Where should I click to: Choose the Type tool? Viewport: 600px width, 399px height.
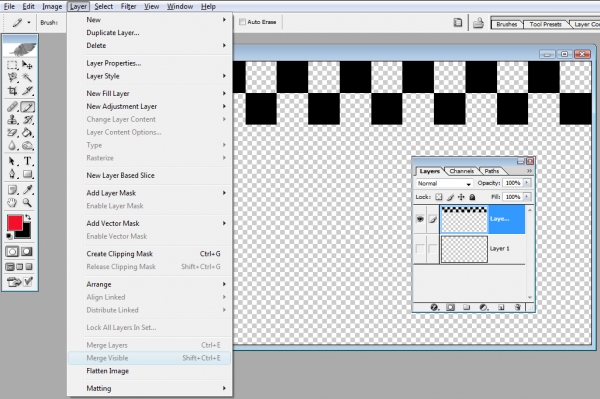point(27,161)
